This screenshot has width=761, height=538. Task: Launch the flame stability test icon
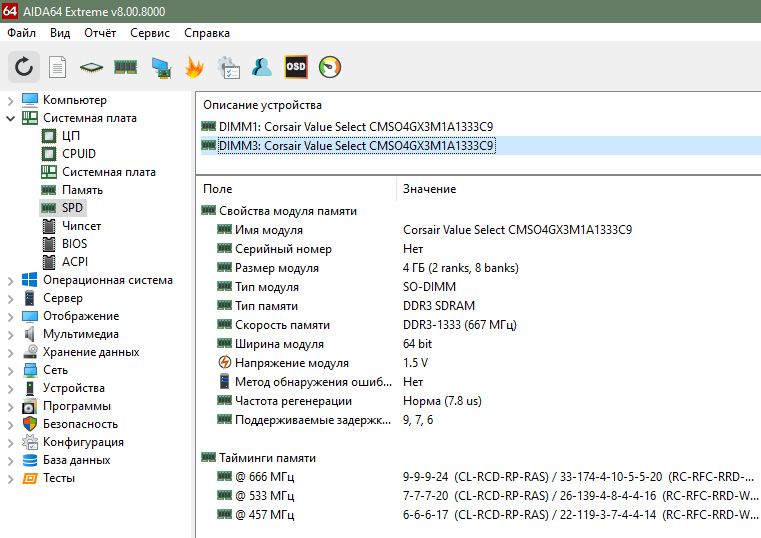194,67
